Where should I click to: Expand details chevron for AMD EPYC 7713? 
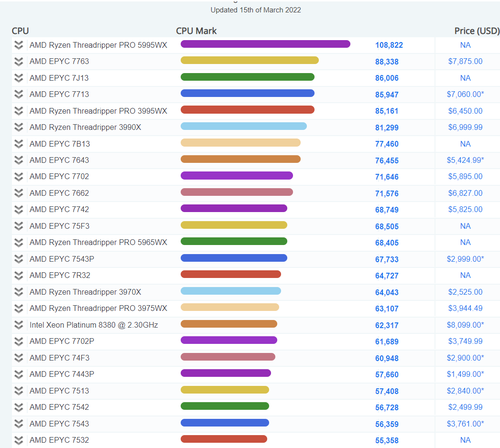pos(19,94)
